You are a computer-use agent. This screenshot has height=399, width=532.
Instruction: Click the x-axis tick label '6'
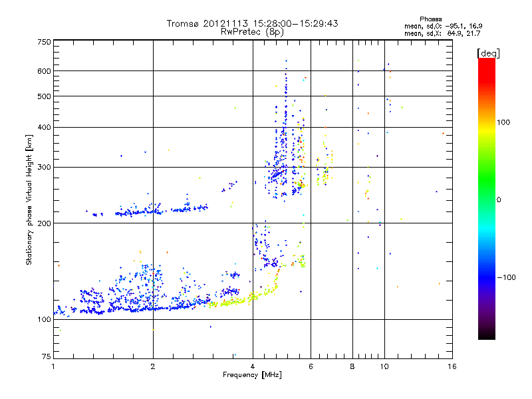click(x=311, y=366)
